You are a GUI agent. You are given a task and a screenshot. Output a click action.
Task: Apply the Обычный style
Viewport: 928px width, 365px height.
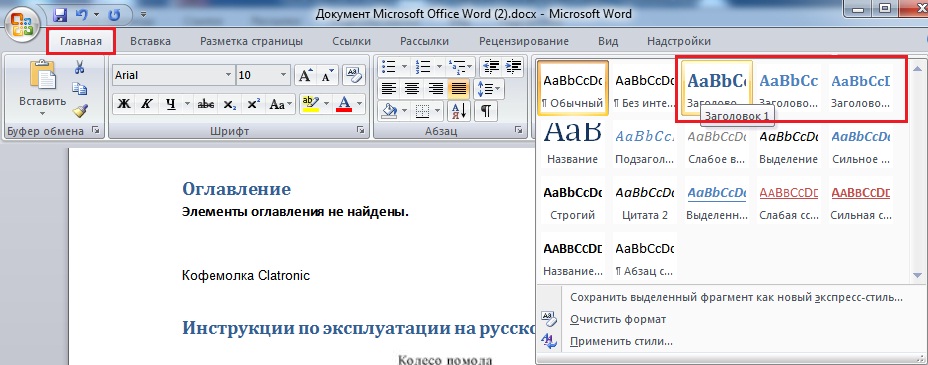click(x=573, y=88)
